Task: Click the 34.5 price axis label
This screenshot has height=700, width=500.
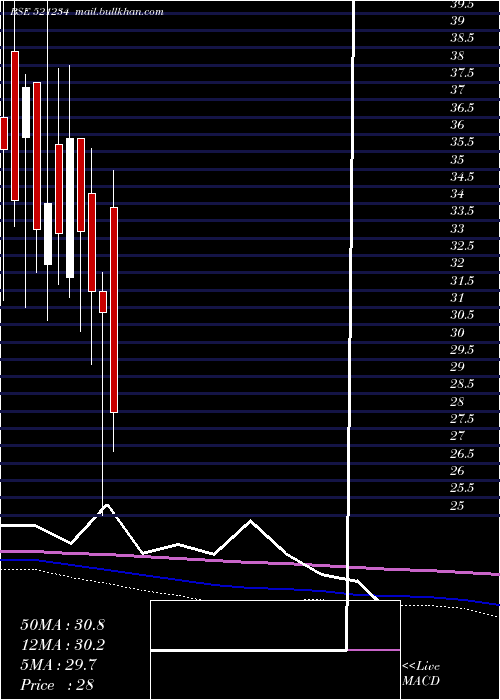Action: click(462, 176)
